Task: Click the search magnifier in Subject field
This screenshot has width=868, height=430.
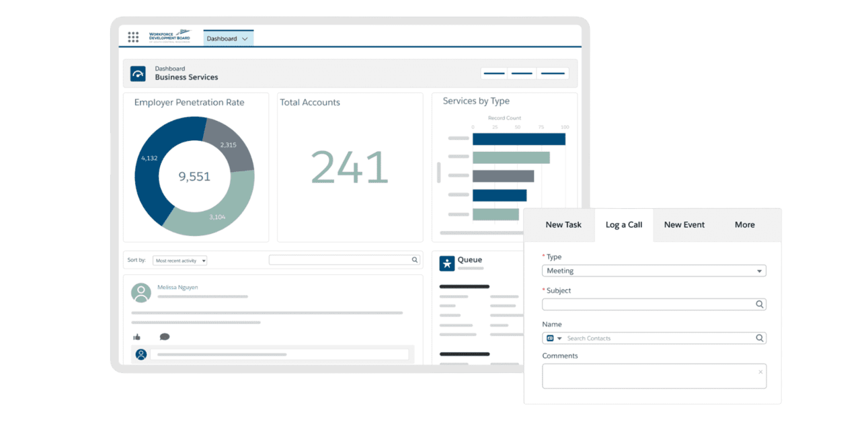Action: (x=759, y=304)
